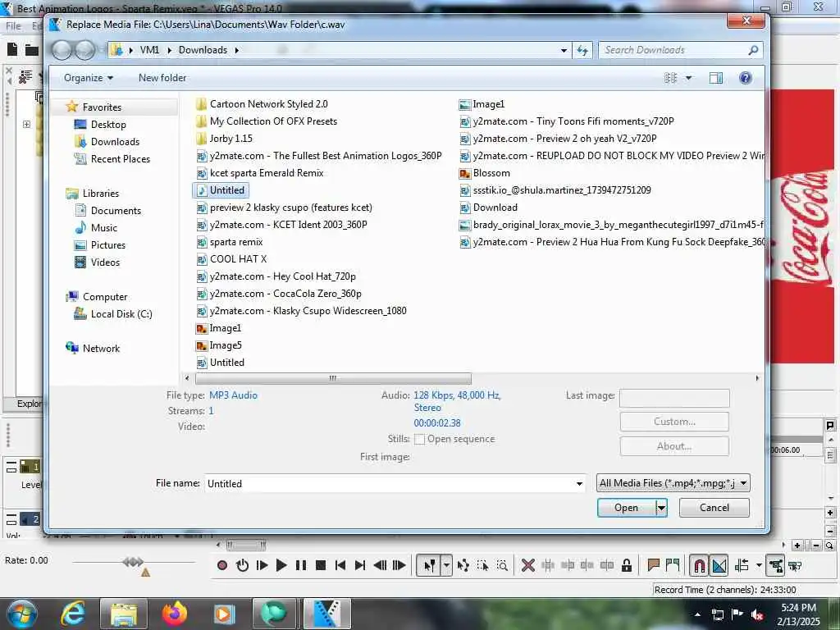This screenshot has width=840, height=630.
Task: Select the Selection Edit tool
Action: (x=482, y=565)
